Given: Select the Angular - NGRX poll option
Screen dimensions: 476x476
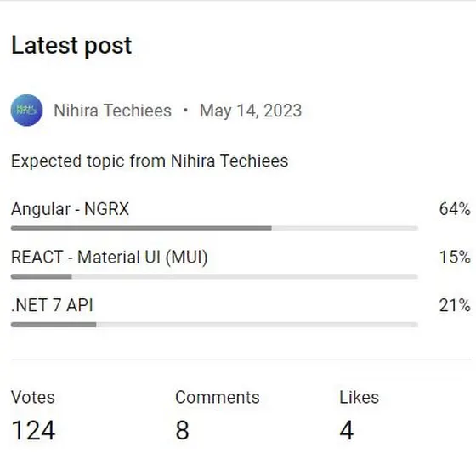Looking at the screenshot, I should coord(70,209).
